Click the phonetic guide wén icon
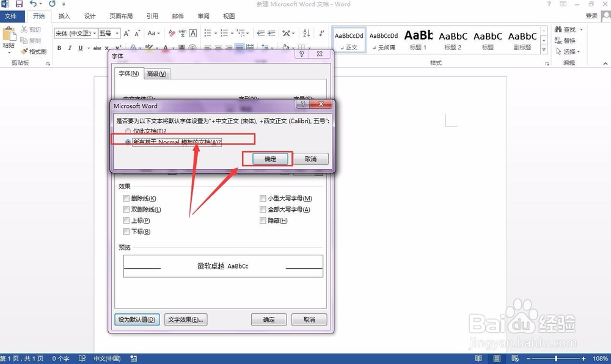611x364 pixels. click(x=182, y=34)
